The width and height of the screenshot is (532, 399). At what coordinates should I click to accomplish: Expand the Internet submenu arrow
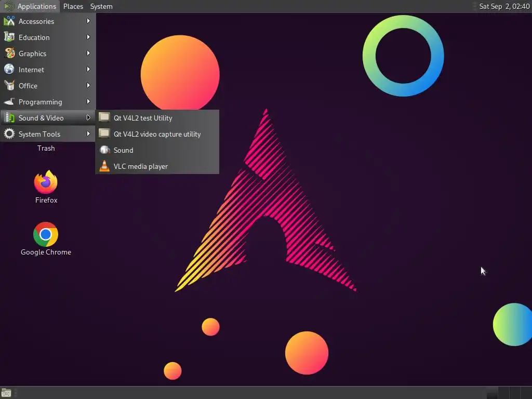pos(88,69)
